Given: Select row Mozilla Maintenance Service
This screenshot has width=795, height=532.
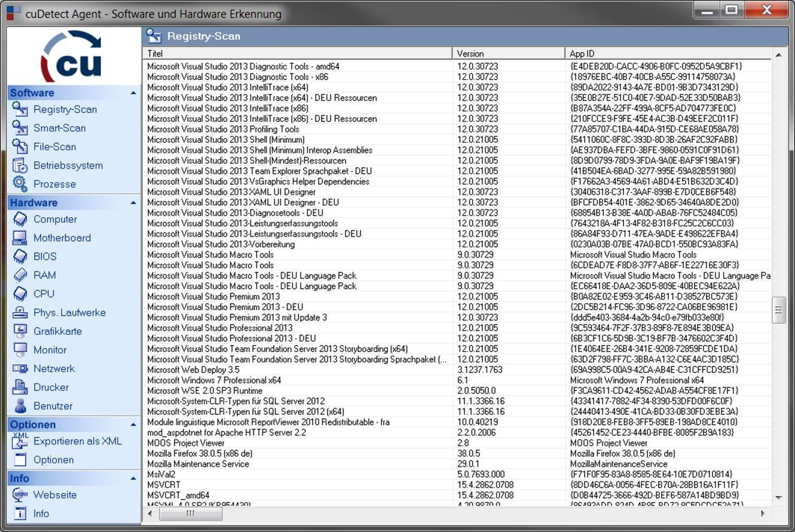Looking at the screenshot, I should click(457, 464).
